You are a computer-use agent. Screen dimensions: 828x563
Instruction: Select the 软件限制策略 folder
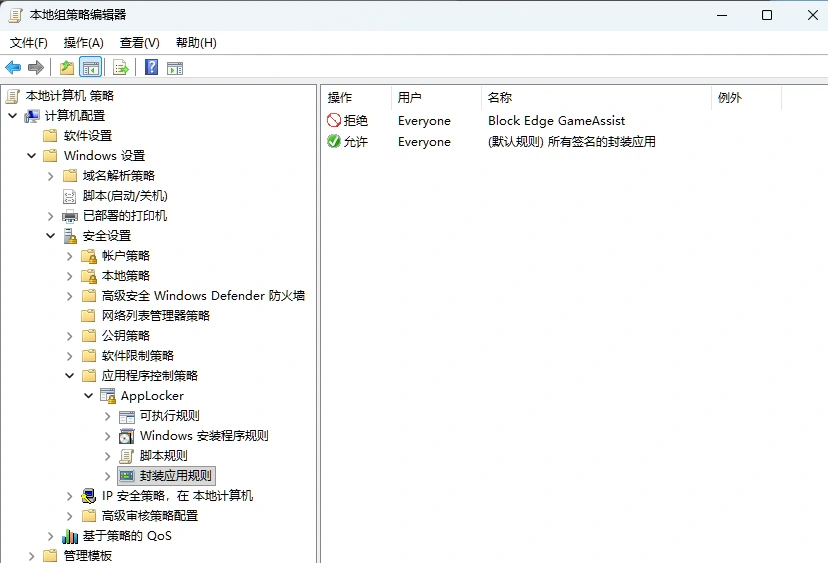pos(137,356)
